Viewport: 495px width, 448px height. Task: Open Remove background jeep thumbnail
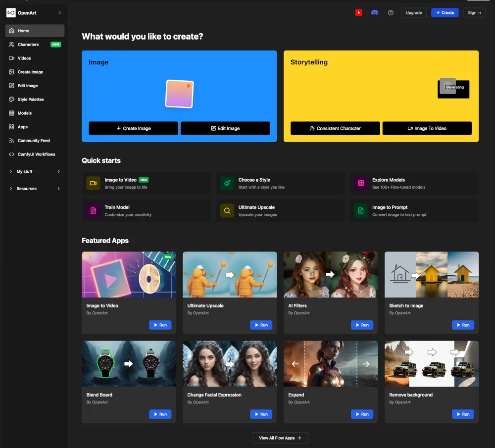coord(432,364)
